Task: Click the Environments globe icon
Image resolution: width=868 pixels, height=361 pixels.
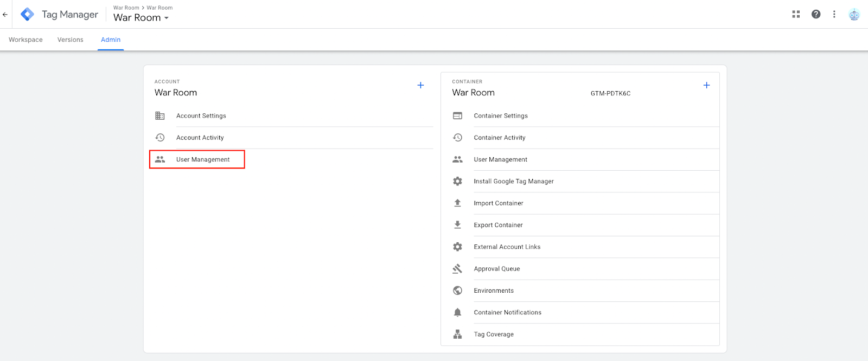Action: click(457, 291)
